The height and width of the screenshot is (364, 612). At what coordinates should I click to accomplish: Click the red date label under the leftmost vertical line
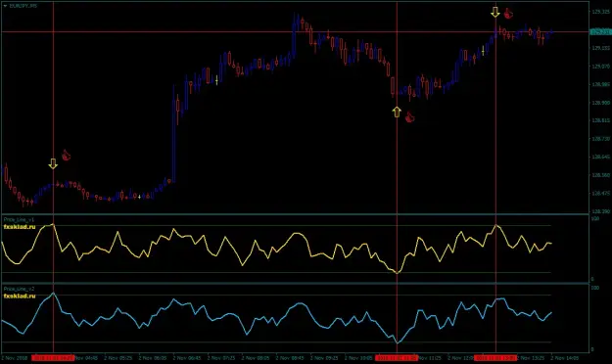click(x=53, y=358)
